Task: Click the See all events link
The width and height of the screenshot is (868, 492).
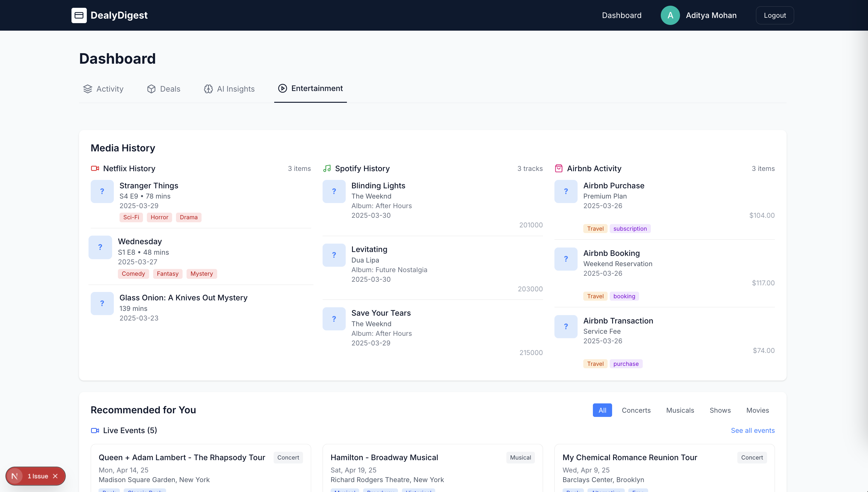Action: [x=752, y=430]
